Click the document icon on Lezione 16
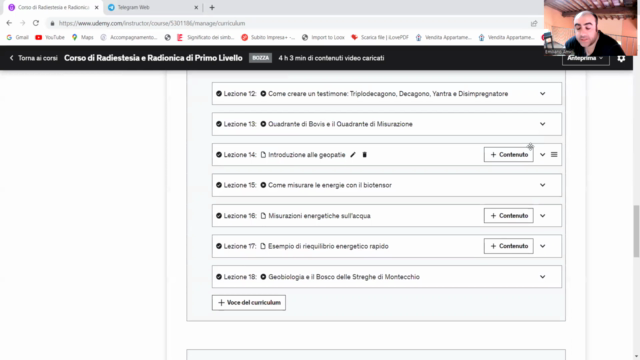The width and height of the screenshot is (640, 360). click(263, 216)
